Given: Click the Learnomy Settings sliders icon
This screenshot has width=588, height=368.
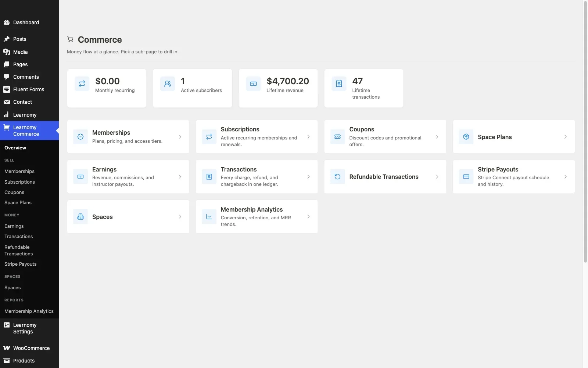Looking at the screenshot, I should coord(7,325).
